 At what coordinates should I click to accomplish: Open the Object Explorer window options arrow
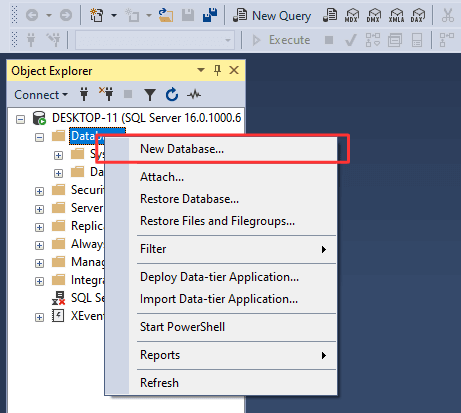201,70
